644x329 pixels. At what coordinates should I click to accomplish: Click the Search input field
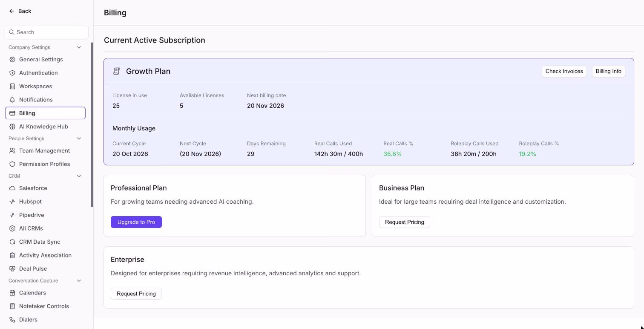point(47,32)
